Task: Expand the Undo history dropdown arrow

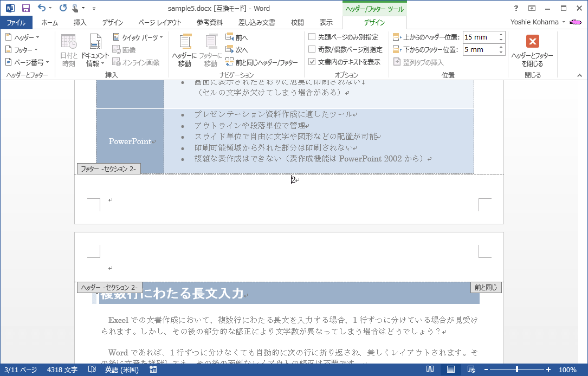Action: (x=50, y=8)
